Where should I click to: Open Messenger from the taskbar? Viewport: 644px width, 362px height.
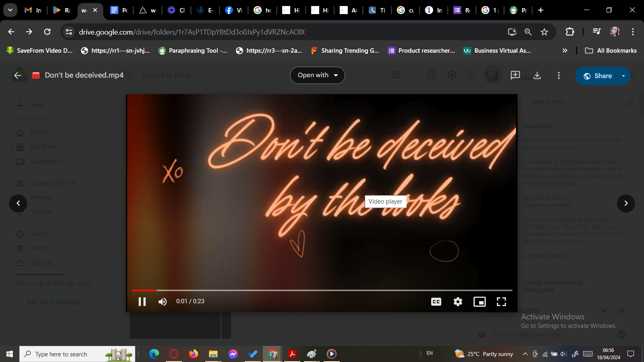coord(233,354)
